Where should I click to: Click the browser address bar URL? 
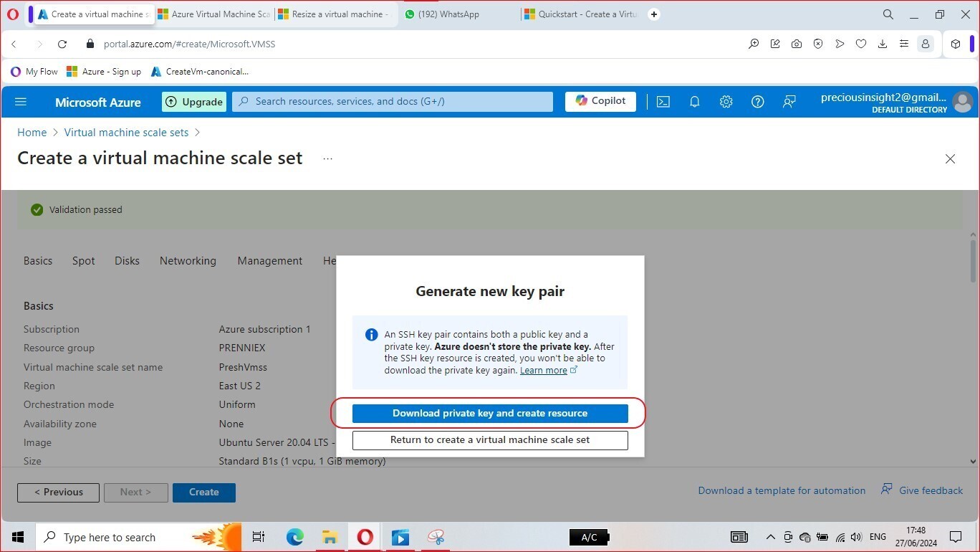coord(189,44)
